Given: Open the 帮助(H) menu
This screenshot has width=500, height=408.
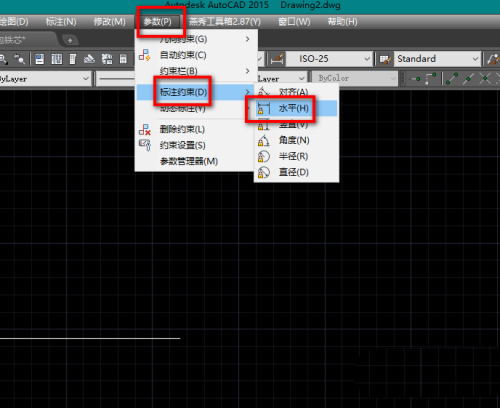Looking at the screenshot, I should [x=343, y=22].
